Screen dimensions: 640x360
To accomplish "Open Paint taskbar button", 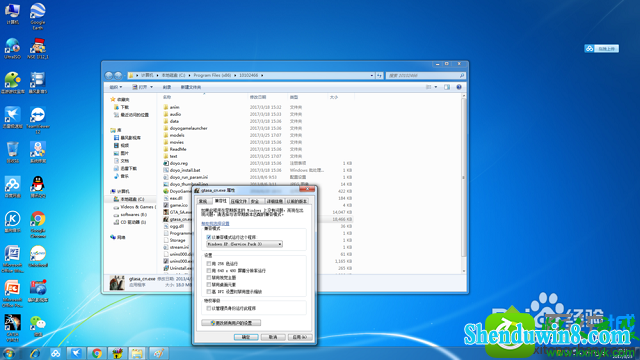I will pos(158,353).
